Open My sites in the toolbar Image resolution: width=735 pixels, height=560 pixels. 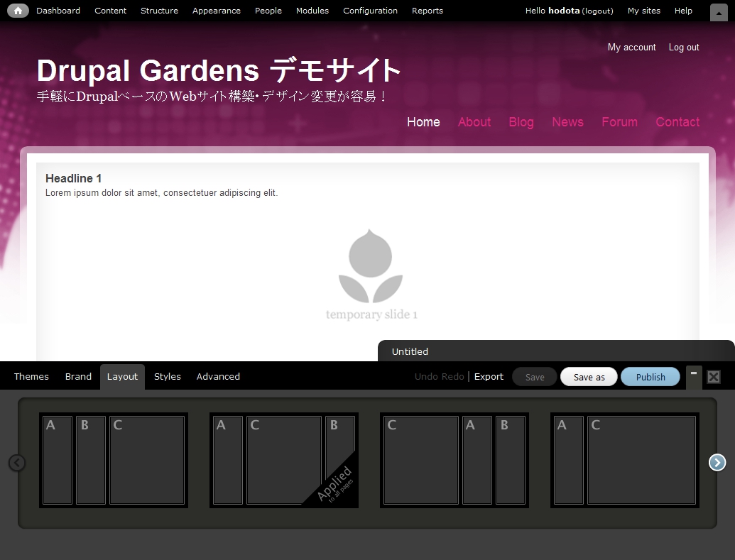click(644, 11)
